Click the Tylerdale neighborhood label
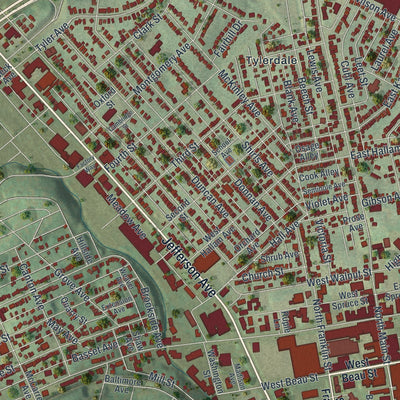Image resolution: width=400 pixels, height=400 pixels. [272, 60]
